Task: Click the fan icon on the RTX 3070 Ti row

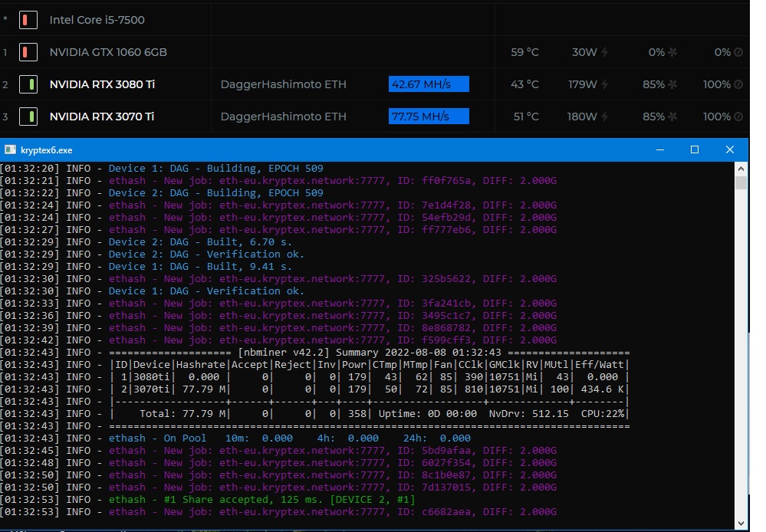Action: [672, 117]
